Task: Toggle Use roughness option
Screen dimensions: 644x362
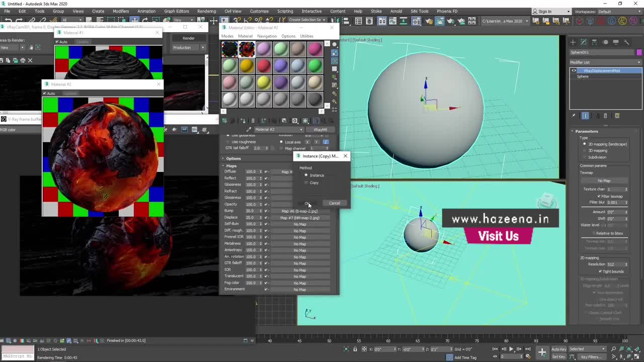Action: (x=228, y=142)
